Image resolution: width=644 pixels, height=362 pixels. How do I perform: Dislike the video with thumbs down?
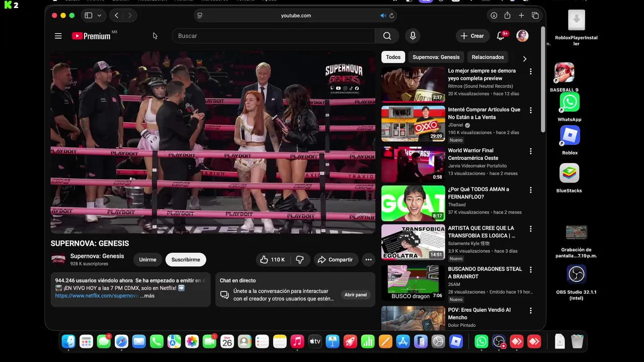pyautogui.click(x=300, y=259)
